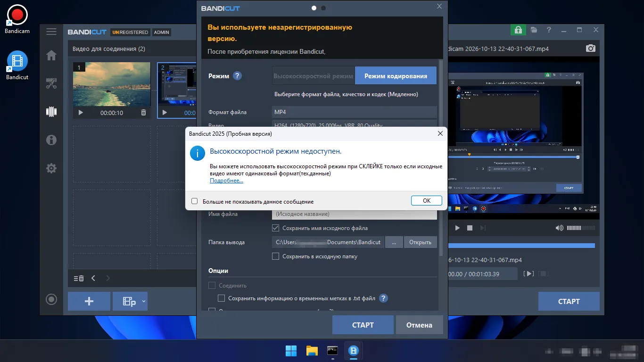The width and height of the screenshot is (644, 362).
Task: Check 'Больше не показывать данное сообщение'
Action: [x=194, y=201]
